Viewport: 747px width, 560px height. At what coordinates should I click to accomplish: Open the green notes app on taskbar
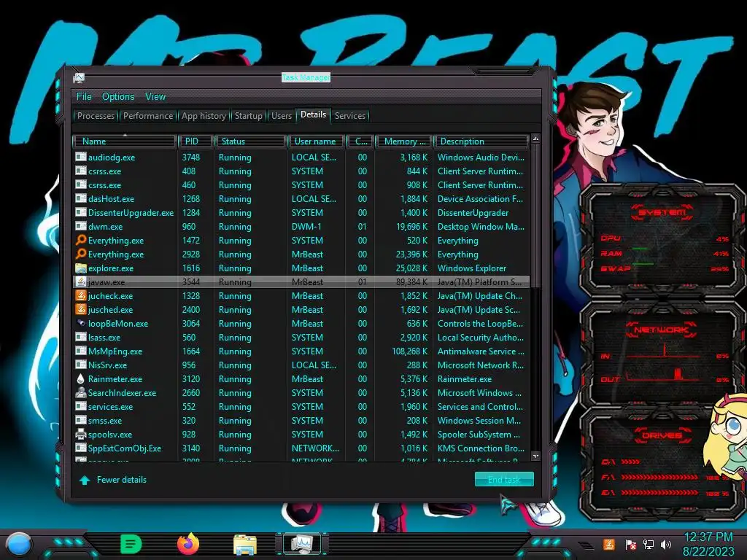point(131,544)
